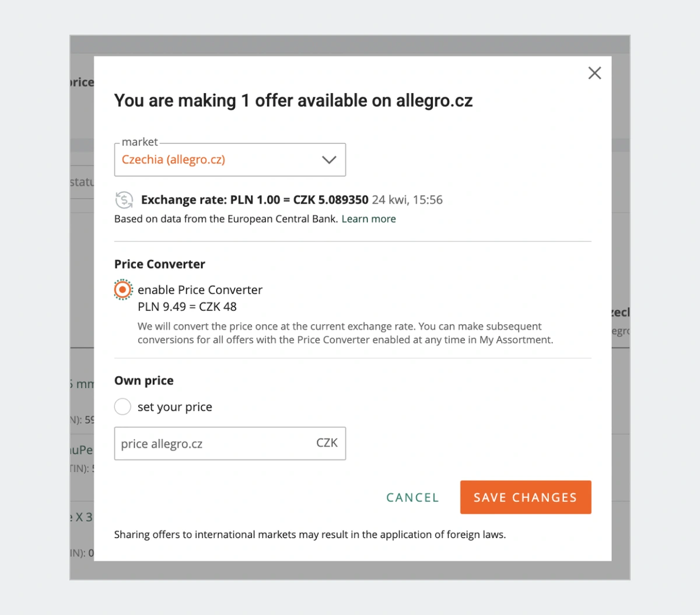Click the Price Converter section heading
The image size is (700, 615).
click(x=160, y=264)
